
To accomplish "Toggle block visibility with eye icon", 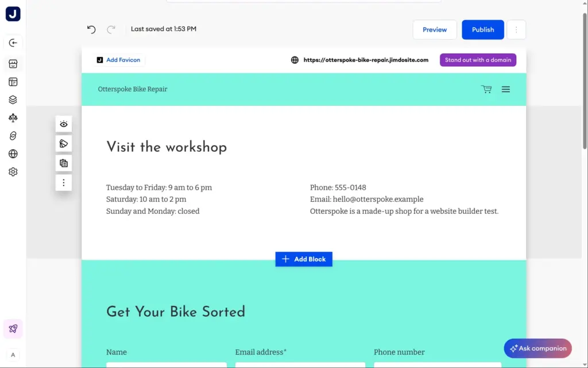I will pos(64,124).
